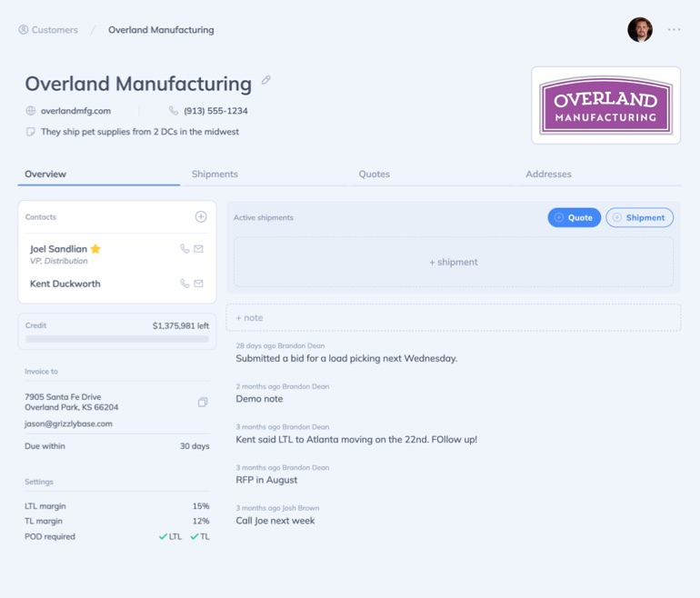Image resolution: width=700 pixels, height=598 pixels.
Task: Email Kent Duckworth via envelope icon
Action: 199,284
